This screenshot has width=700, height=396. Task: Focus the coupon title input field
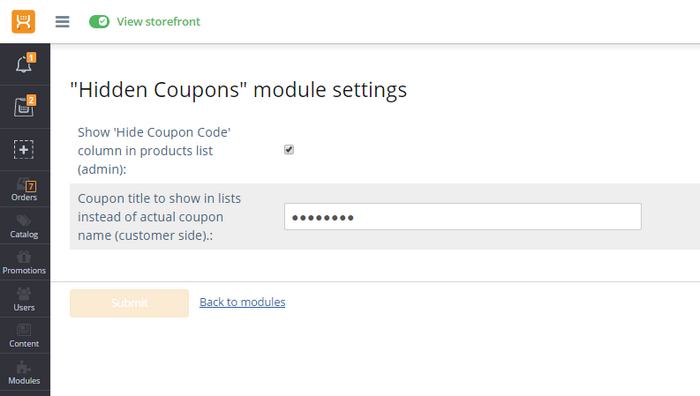click(462, 217)
